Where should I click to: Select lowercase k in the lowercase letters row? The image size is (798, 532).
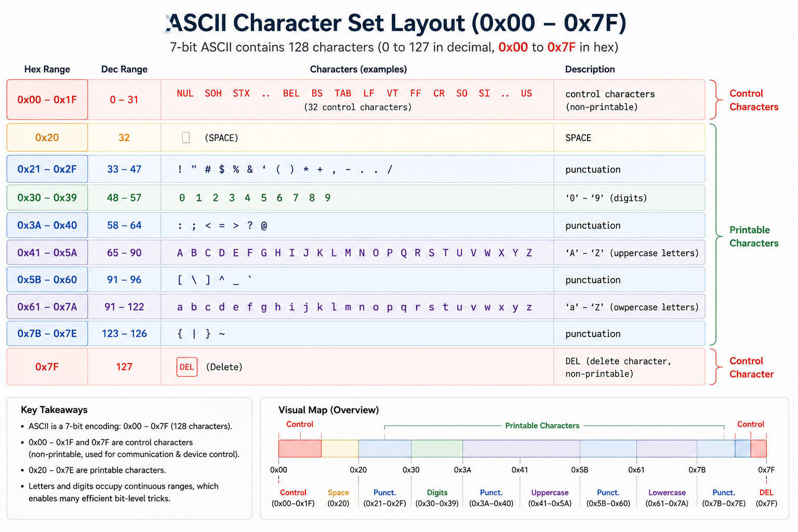[320, 307]
